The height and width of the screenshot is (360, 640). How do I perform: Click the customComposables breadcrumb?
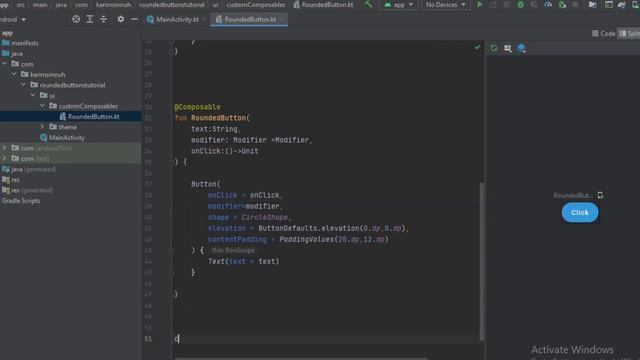coord(256,5)
